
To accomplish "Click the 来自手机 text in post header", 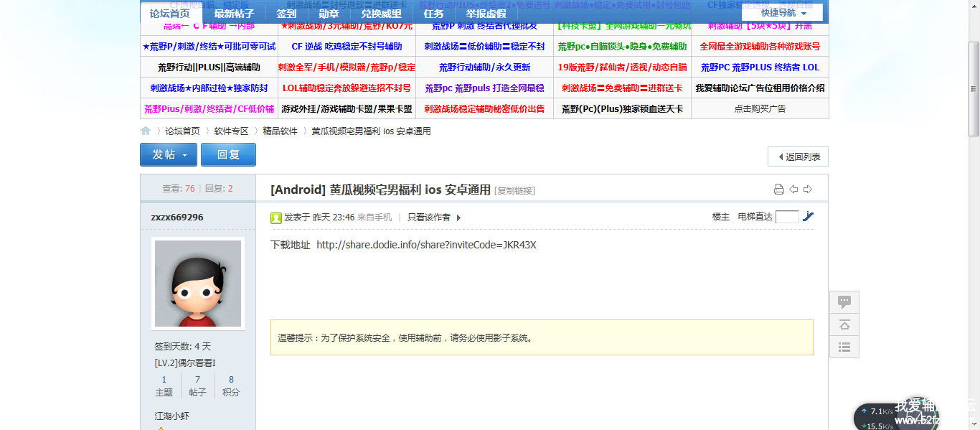I will tap(374, 218).
